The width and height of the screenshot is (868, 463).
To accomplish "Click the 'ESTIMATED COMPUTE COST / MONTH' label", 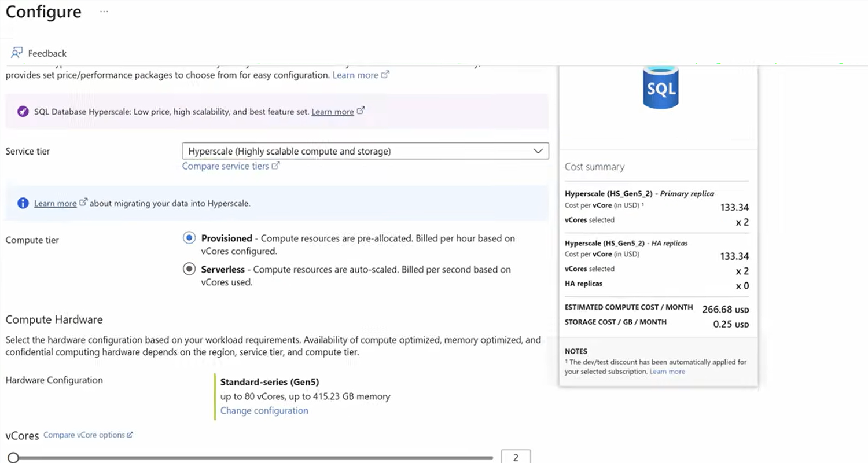I will 629,307.
